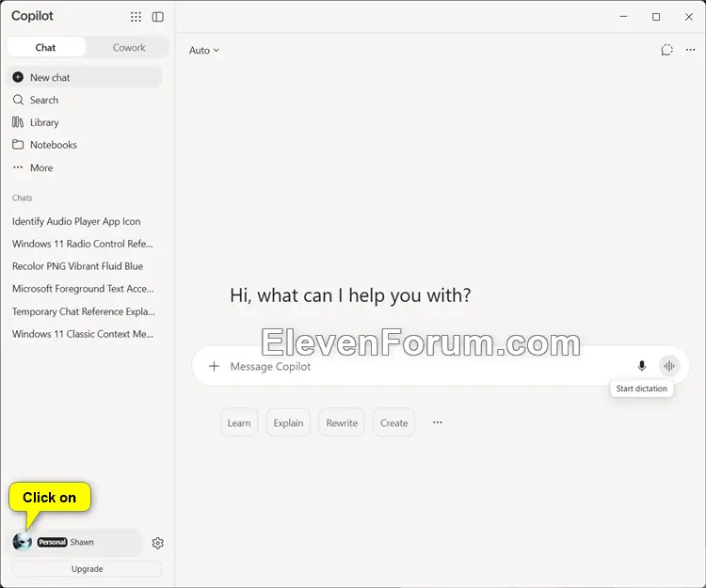Open Search from the sidebar label
This screenshot has width=706, height=588.
[44, 100]
